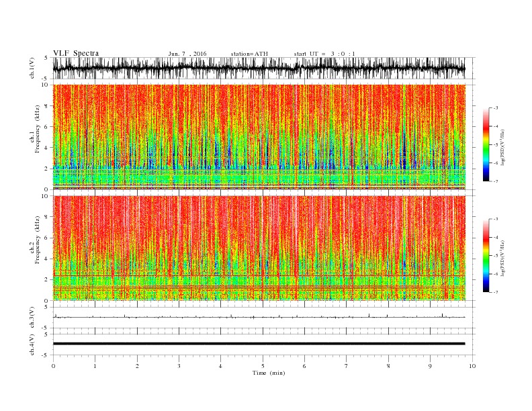The width and height of the screenshot is (532, 411).
Task: Click the '7' tick on Time axis
Action: coord(346,366)
